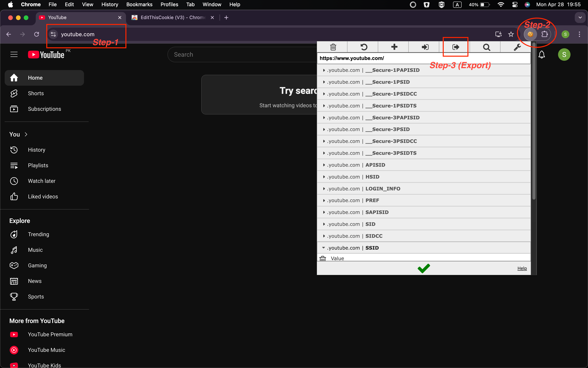Viewport: 588px width, 368px height.
Task: Open Liked videos in sidebar
Action: tap(44, 197)
